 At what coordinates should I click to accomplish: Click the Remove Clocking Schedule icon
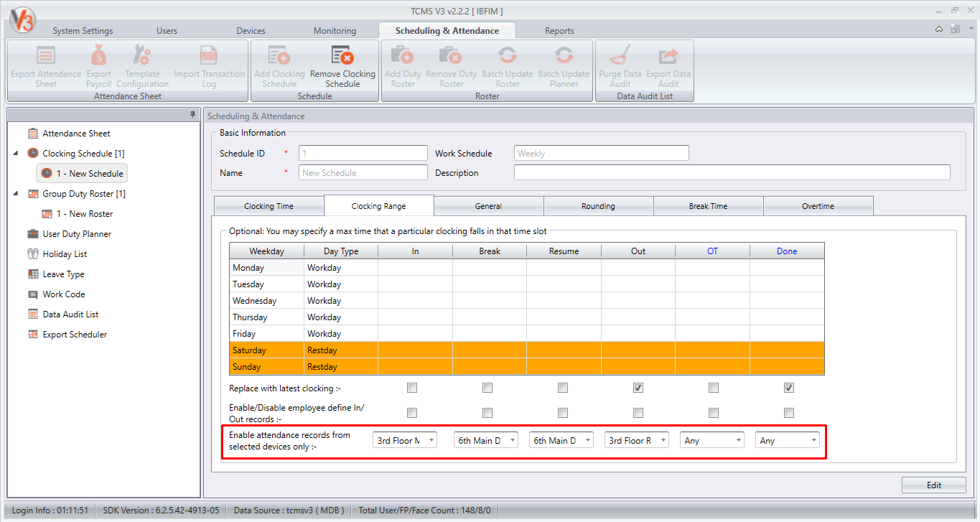point(342,56)
